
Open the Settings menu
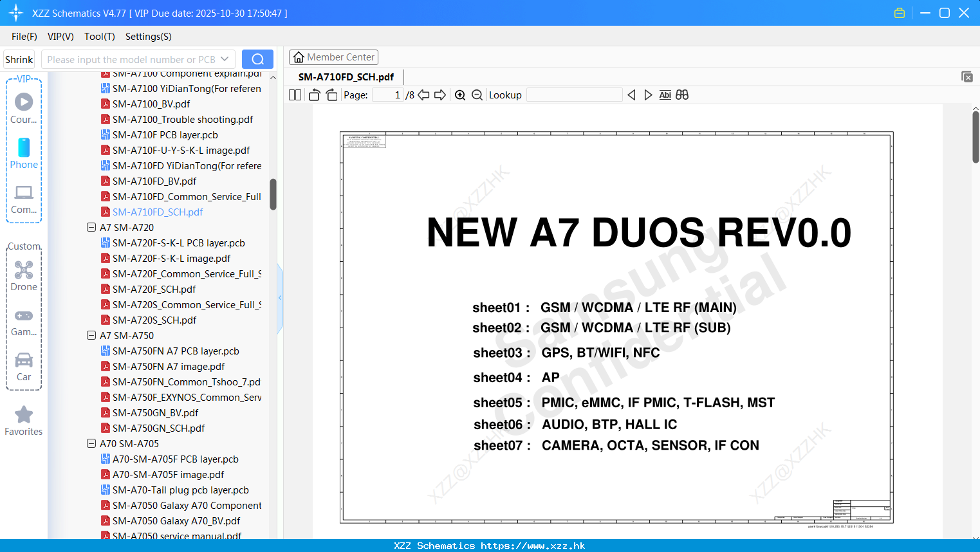[149, 37]
